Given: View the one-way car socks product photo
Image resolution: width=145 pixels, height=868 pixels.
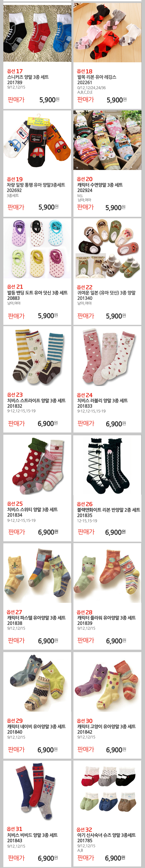Looking at the screenshot, I should (37, 140).
